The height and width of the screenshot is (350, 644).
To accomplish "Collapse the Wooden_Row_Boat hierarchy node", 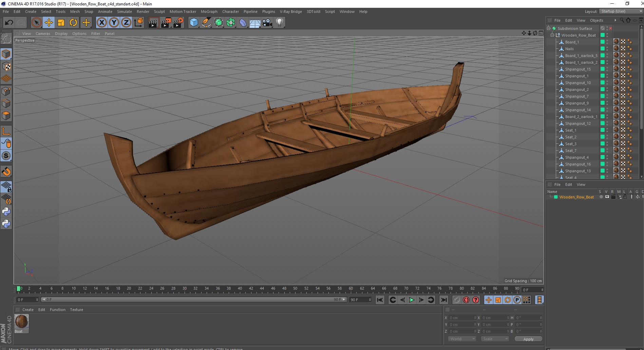I will click(552, 35).
